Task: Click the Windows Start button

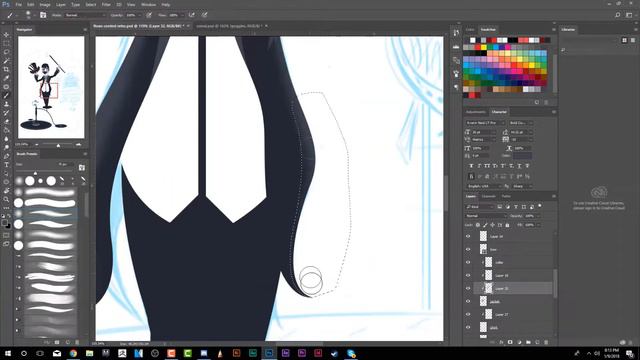Action: pyautogui.click(x=8, y=353)
